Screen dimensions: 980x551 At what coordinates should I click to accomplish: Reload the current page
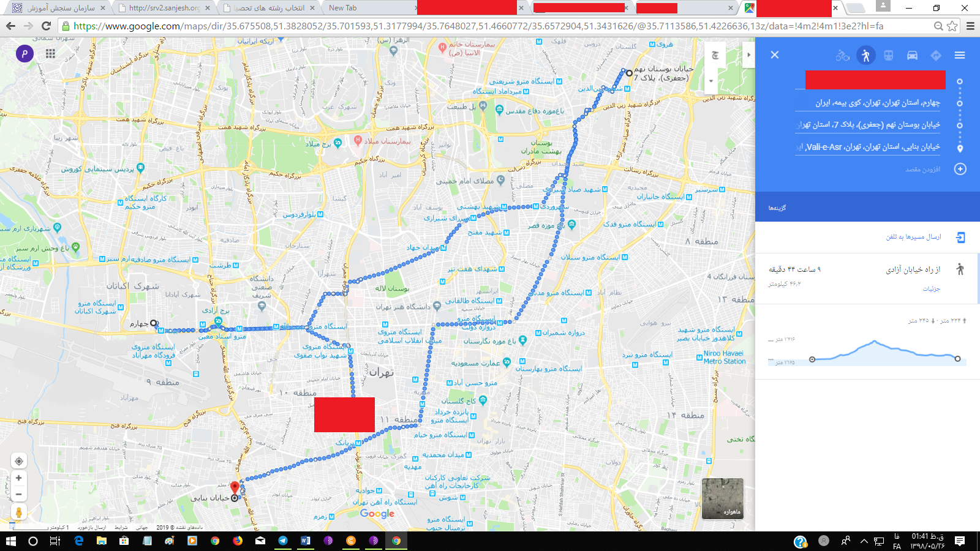coord(46,26)
